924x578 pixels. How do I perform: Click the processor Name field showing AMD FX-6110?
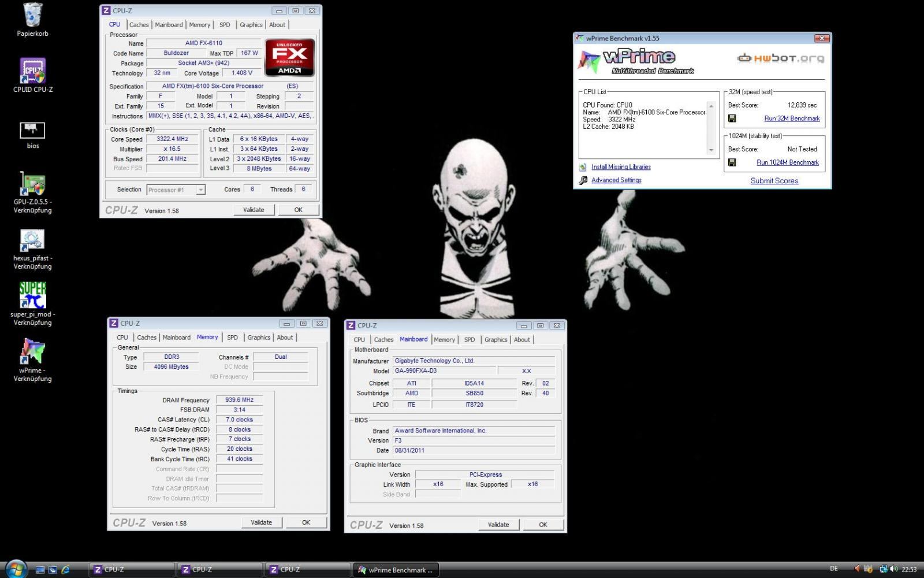click(x=204, y=43)
